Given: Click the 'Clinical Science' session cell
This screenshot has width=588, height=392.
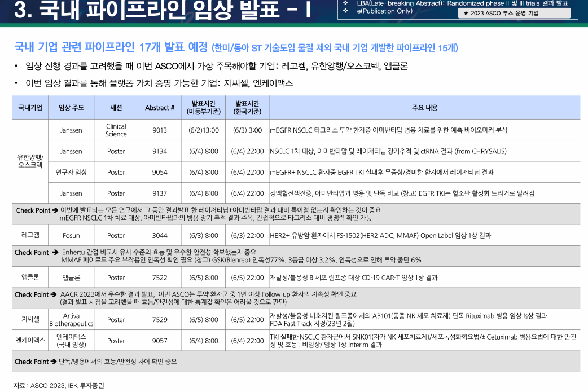Looking at the screenshot, I should click(x=116, y=130).
